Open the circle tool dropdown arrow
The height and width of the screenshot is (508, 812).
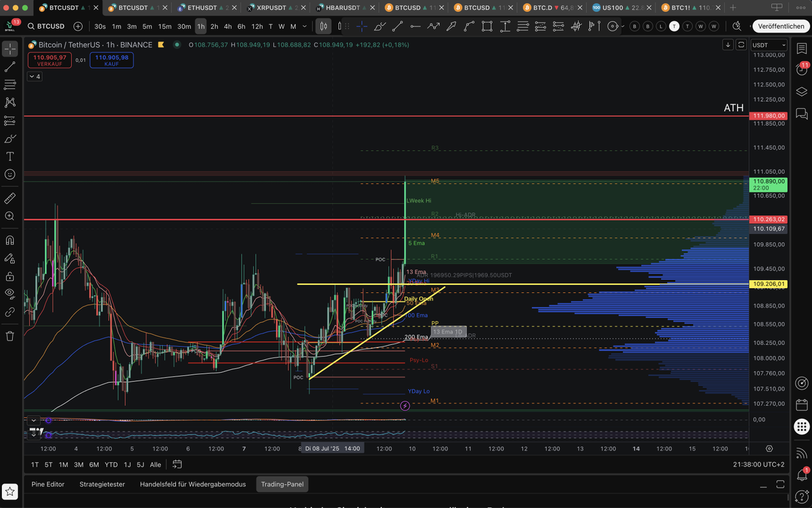(623, 26)
